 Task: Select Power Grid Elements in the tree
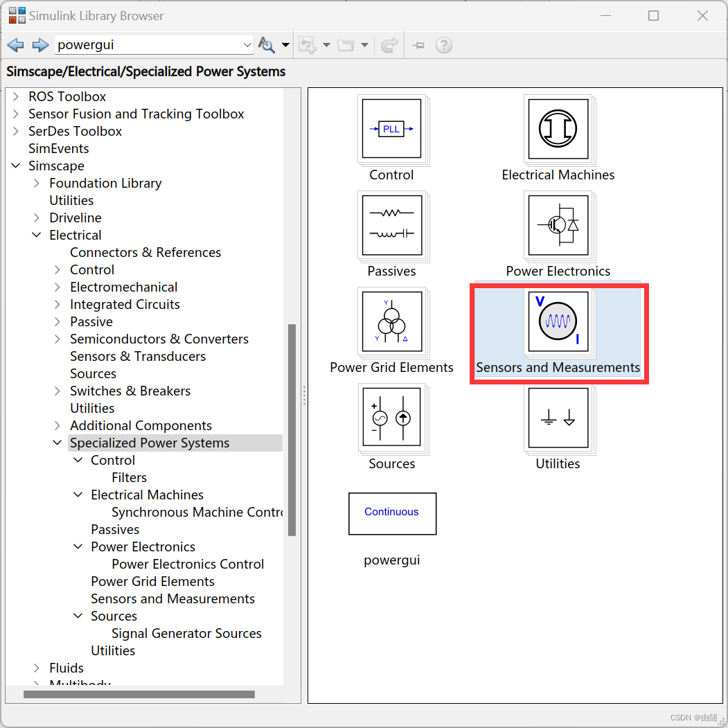(x=152, y=581)
